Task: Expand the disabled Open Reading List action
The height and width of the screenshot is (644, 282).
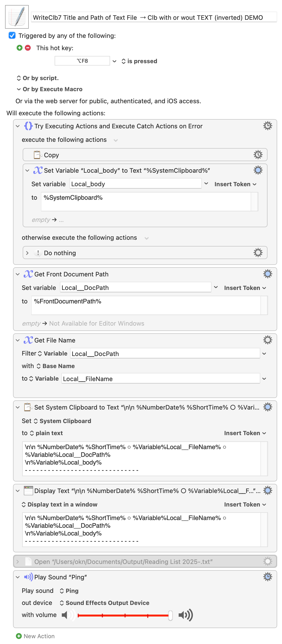Action: (18, 562)
